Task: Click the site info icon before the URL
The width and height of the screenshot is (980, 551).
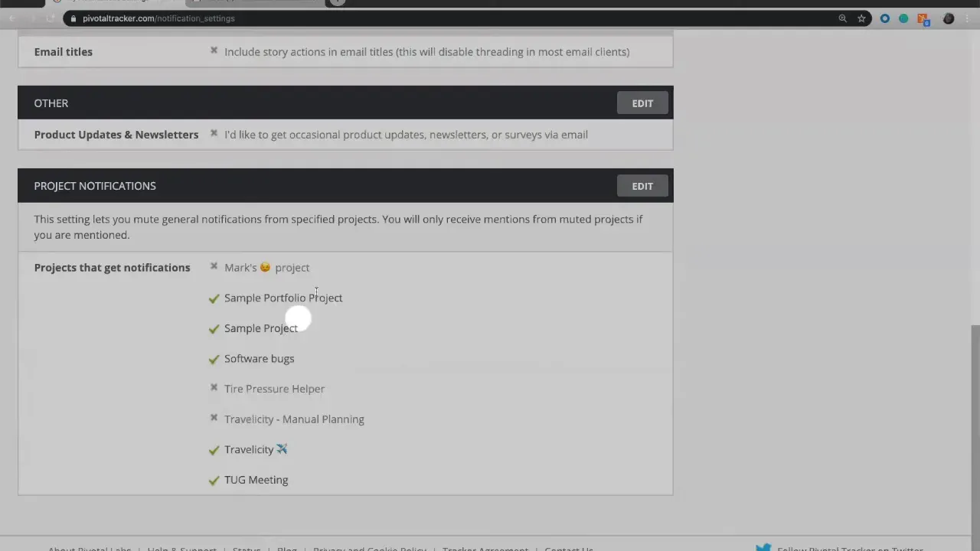Action: (x=73, y=18)
